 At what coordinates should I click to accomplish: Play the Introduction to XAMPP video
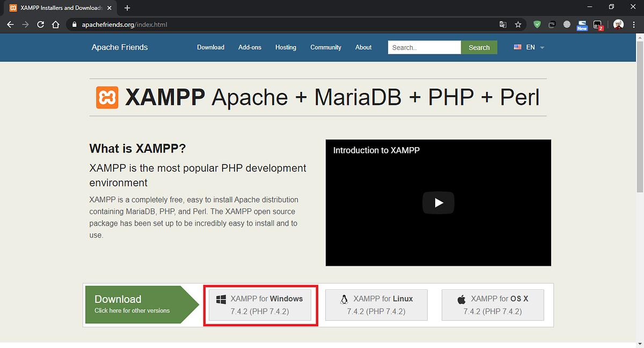click(x=438, y=202)
